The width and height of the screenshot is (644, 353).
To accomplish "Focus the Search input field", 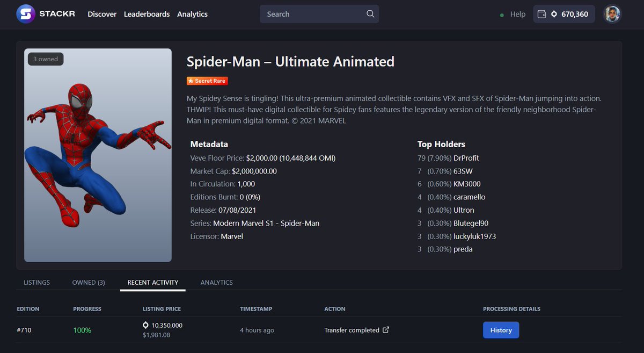I will [x=319, y=14].
